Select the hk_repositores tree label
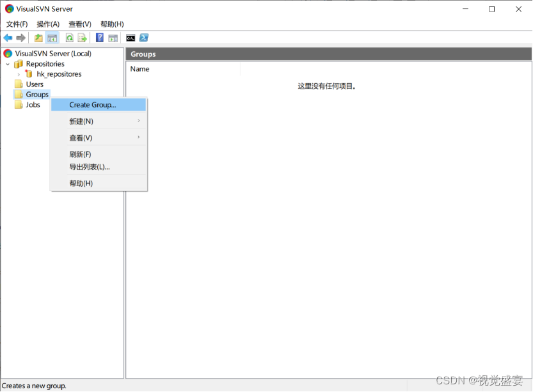533x392 pixels. 59,74
